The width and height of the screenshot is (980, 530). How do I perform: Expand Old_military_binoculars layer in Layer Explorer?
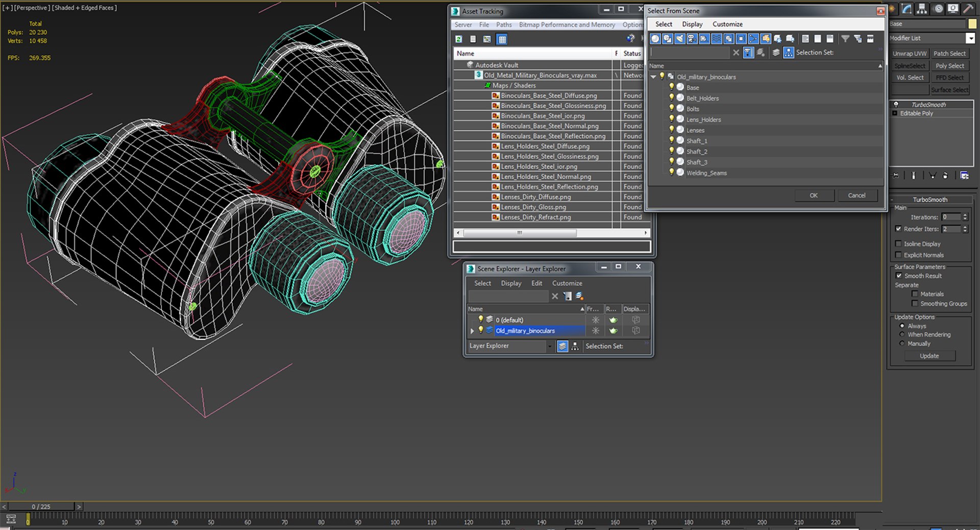pyautogui.click(x=472, y=331)
